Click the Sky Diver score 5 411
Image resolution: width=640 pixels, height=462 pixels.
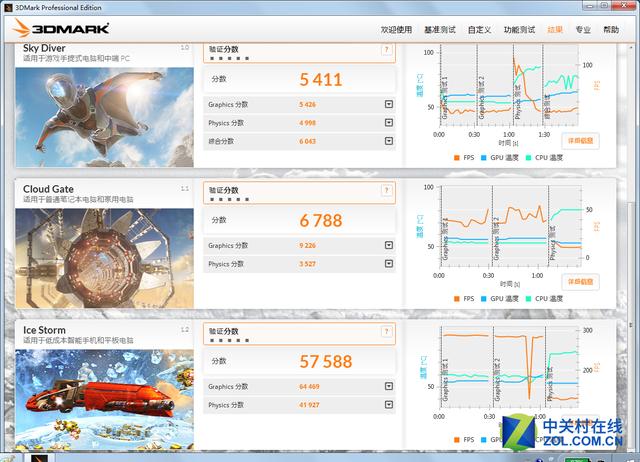click(x=321, y=80)
